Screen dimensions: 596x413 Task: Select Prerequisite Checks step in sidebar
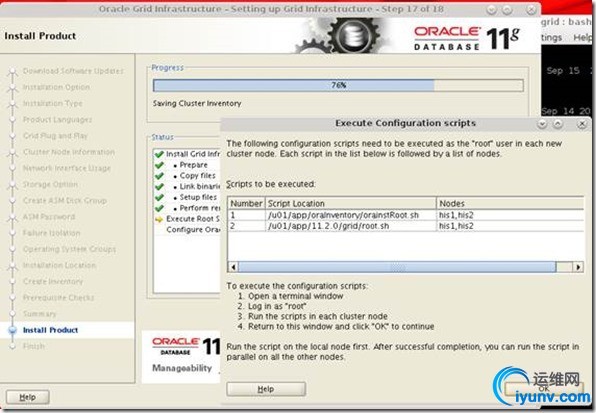[x=58, y=297]
